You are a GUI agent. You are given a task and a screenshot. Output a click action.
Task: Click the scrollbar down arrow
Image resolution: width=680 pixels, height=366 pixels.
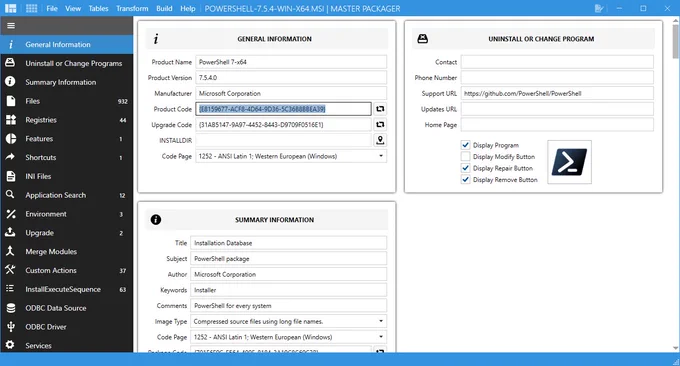(676, 348)
